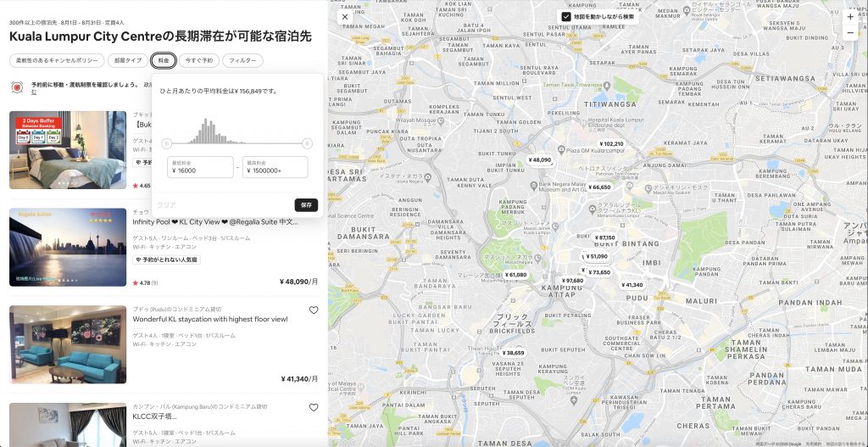Grab the maximum price slider handle

(307, 144)
